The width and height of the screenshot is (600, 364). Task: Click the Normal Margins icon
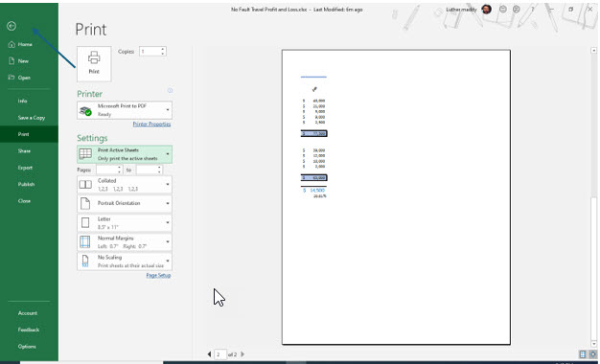[x=85, y=242]
